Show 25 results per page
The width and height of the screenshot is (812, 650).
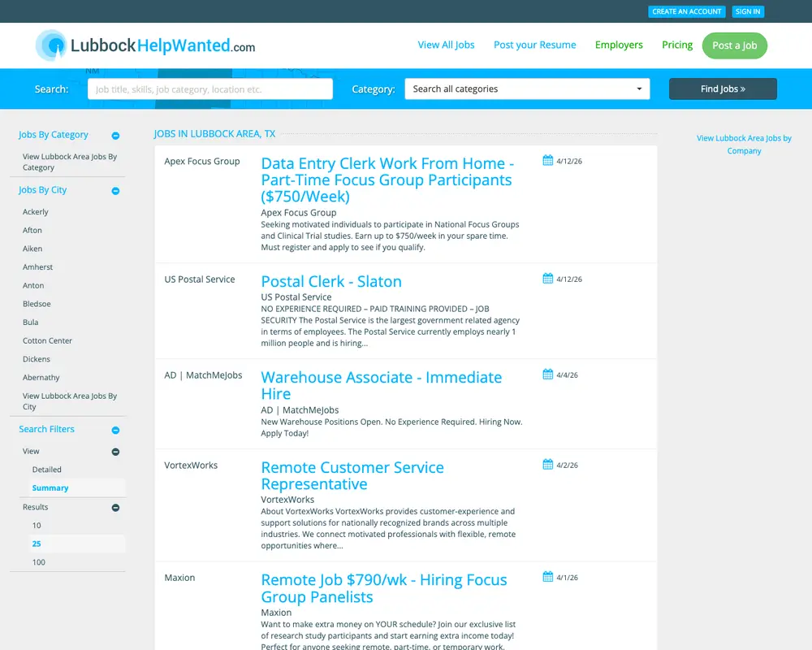click(37, 544)
